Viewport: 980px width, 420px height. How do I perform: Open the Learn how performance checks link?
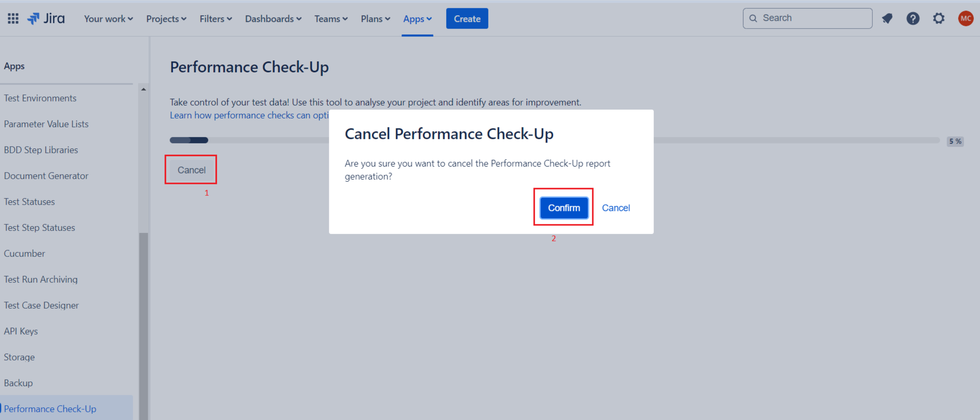coord(249,115)
